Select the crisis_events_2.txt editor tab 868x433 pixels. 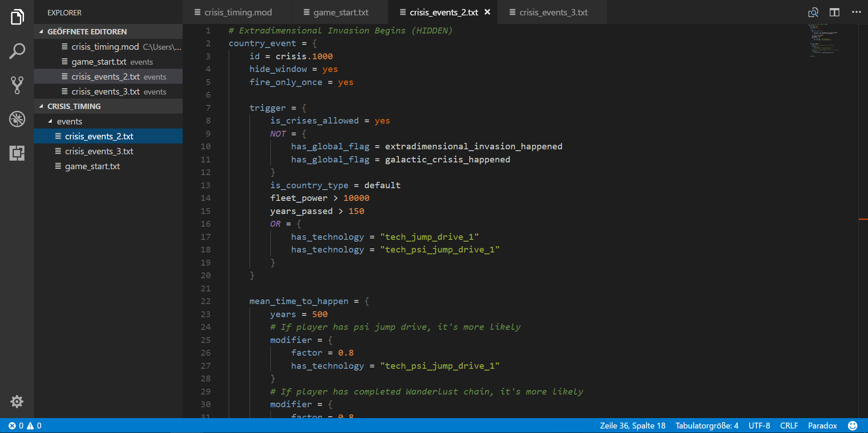click(x=443, y=12)
